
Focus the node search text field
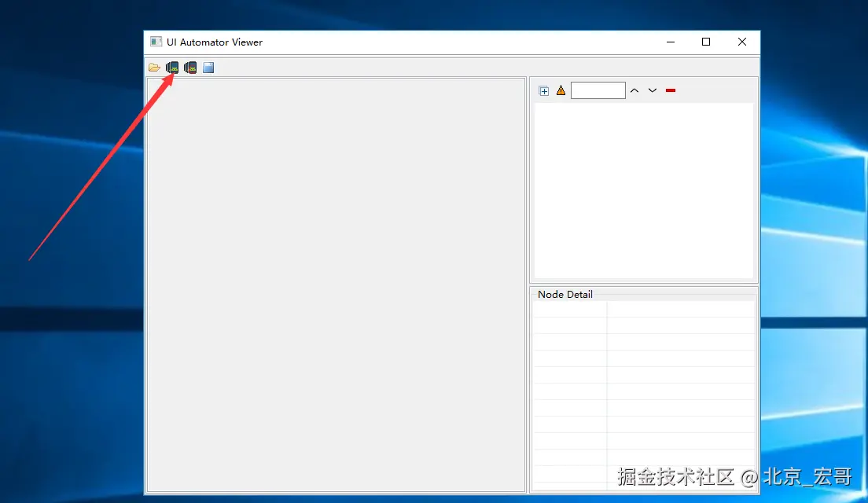(x=598, y=90)
